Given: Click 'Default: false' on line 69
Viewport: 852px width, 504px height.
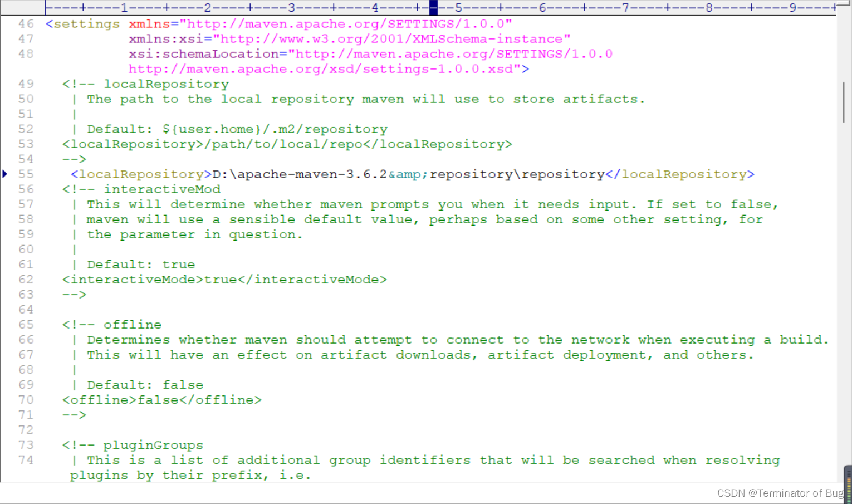Looking at the screenshot, I should tap(145, 385).
